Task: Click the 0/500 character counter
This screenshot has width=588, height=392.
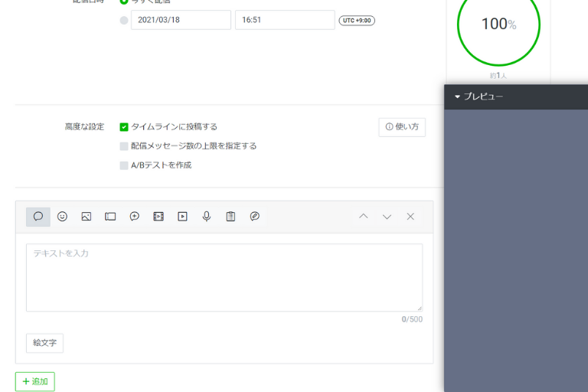Action: point(412,319)
